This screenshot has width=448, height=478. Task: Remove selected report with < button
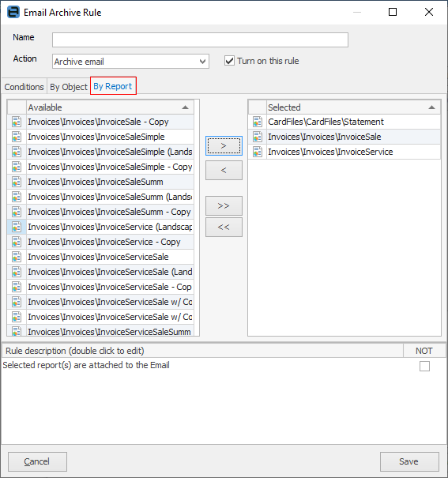pyautogui.click(x=224, y=170)
